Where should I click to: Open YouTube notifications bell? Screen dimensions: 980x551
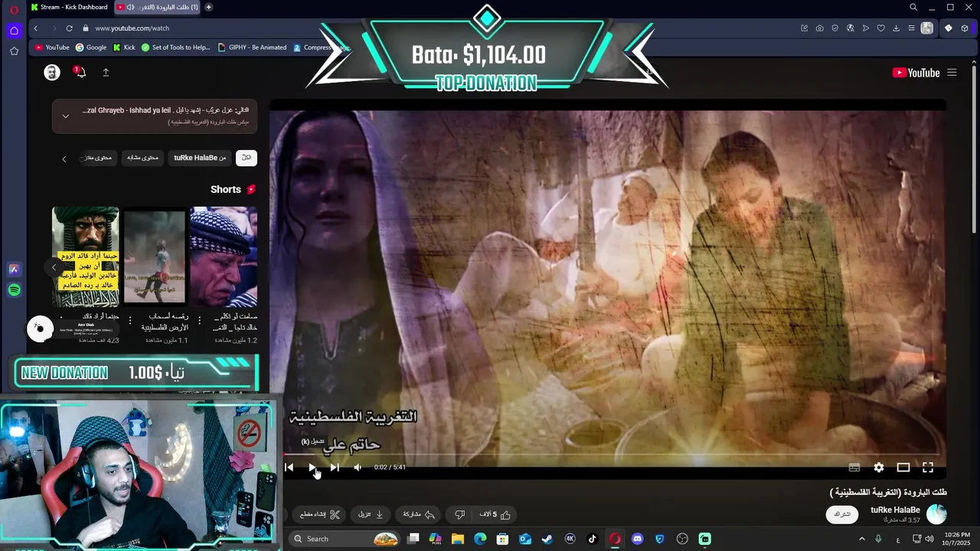click(80, 72)
